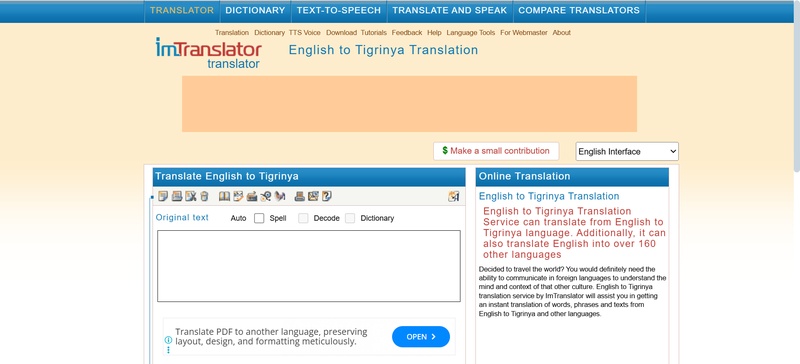
Task: Open the Download link
Action: 341,33
